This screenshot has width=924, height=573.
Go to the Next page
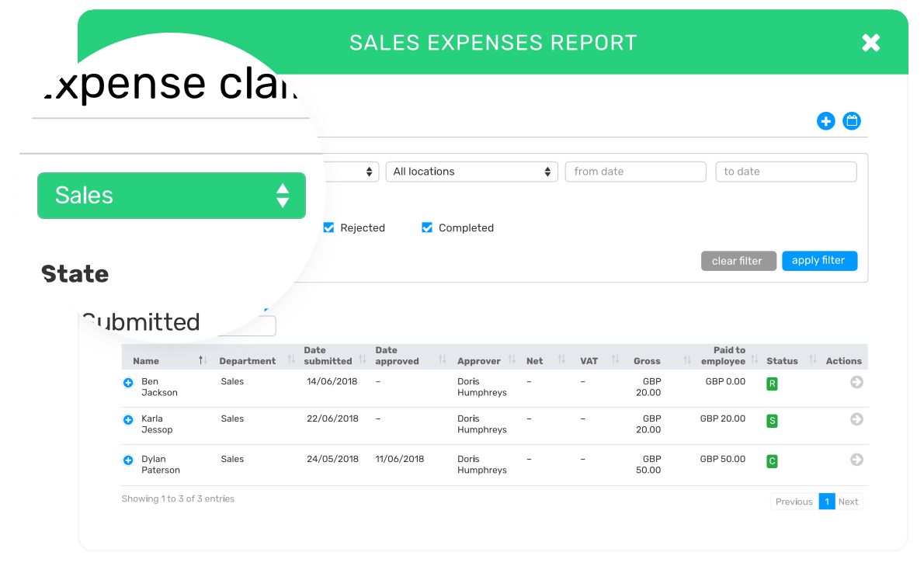click(x=849, y=502)
